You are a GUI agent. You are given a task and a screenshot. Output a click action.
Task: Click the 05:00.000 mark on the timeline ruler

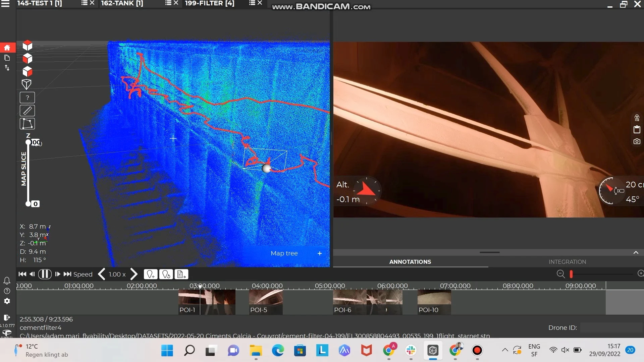330,286
